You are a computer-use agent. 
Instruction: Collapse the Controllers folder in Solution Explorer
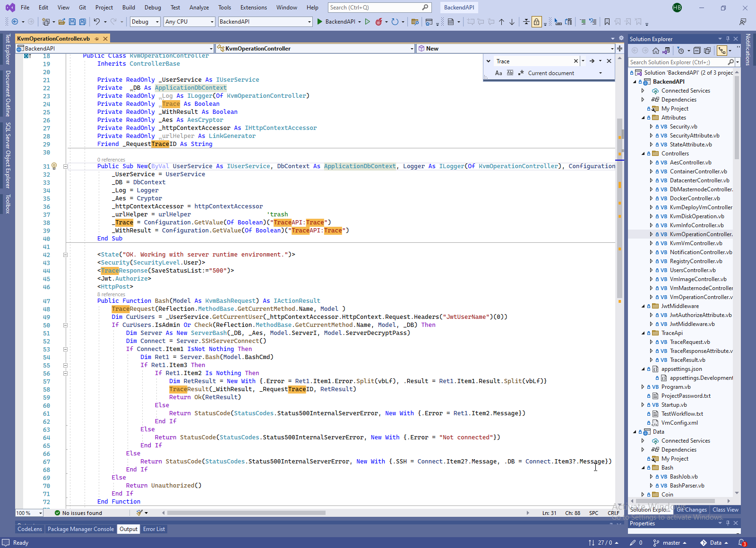pyautogui.click(x=643, y=154)
